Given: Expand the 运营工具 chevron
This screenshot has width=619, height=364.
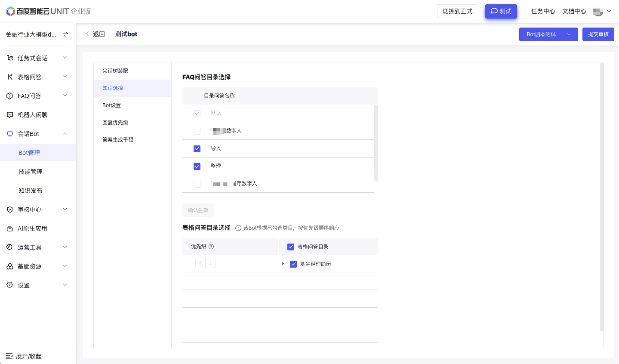Looking at the screenshot, I should click(x=65, y=247).
